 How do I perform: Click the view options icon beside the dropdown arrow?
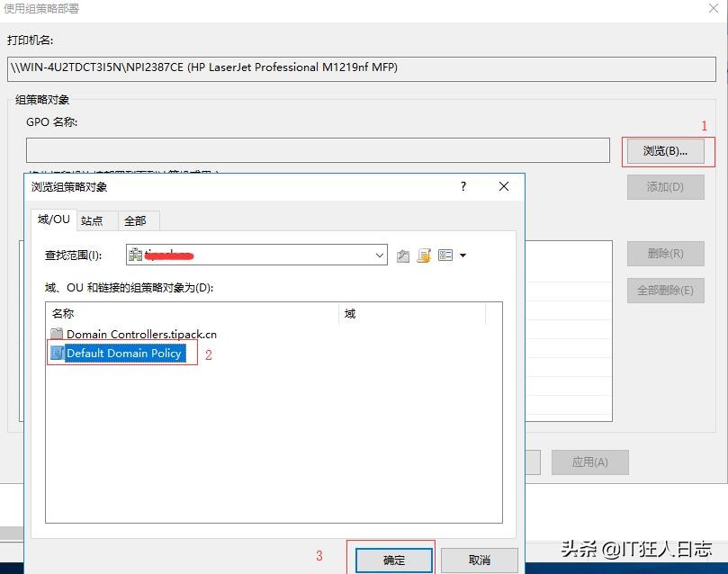coord(445,255)
